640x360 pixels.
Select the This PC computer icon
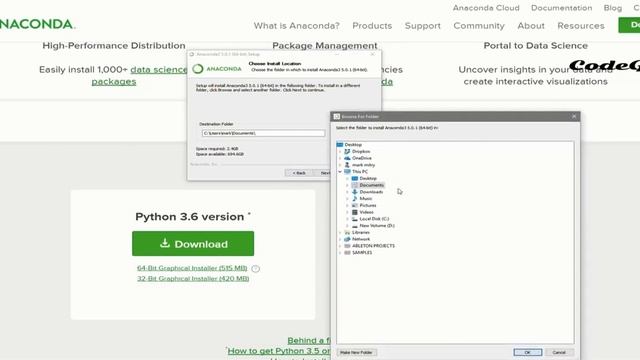[x=347, y=171]
